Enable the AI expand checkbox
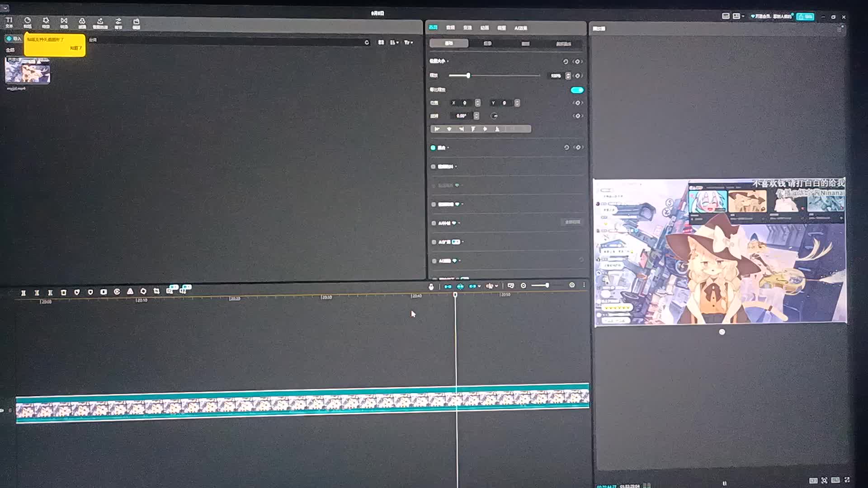This screenshot has width=868, height=488. 434,242
